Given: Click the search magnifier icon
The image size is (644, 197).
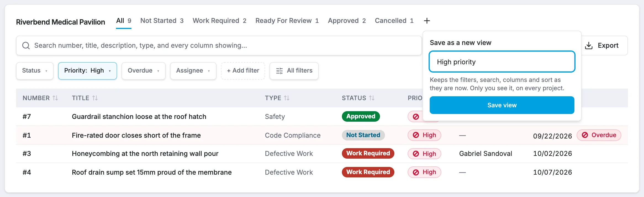Looking at the screenshot, I should [26, 46].
